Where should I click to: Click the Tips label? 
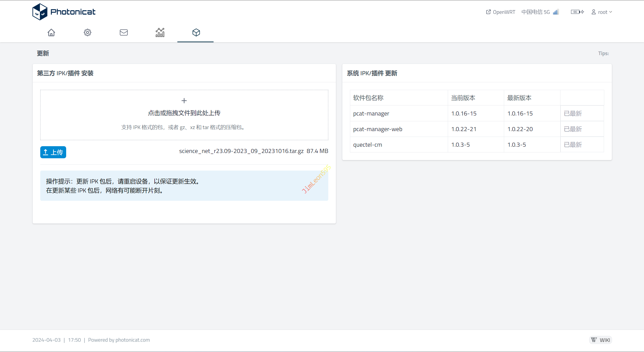click(603, 53)
